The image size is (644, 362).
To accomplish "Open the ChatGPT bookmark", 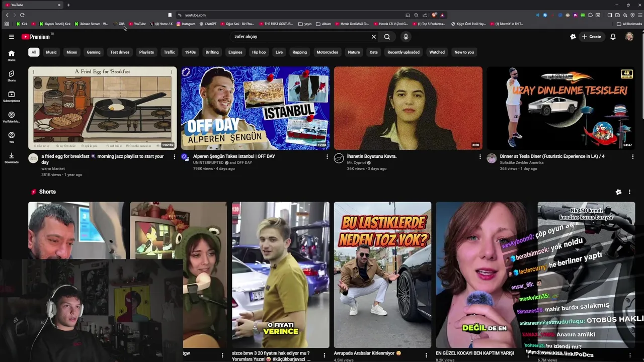I will (208, 24).
